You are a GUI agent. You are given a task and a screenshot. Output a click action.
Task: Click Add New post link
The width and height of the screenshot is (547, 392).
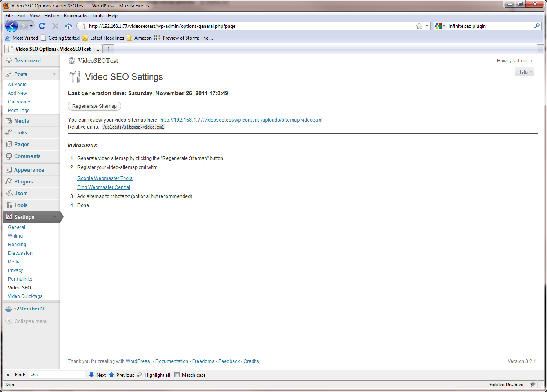tap(18, 93)
